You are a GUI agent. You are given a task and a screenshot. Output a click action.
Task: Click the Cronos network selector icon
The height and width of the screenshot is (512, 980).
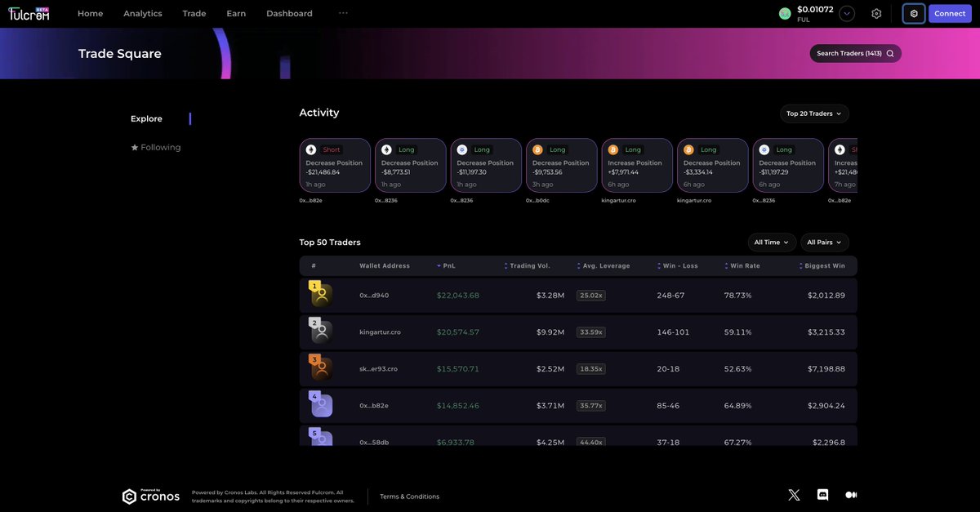tap(914, 13)
